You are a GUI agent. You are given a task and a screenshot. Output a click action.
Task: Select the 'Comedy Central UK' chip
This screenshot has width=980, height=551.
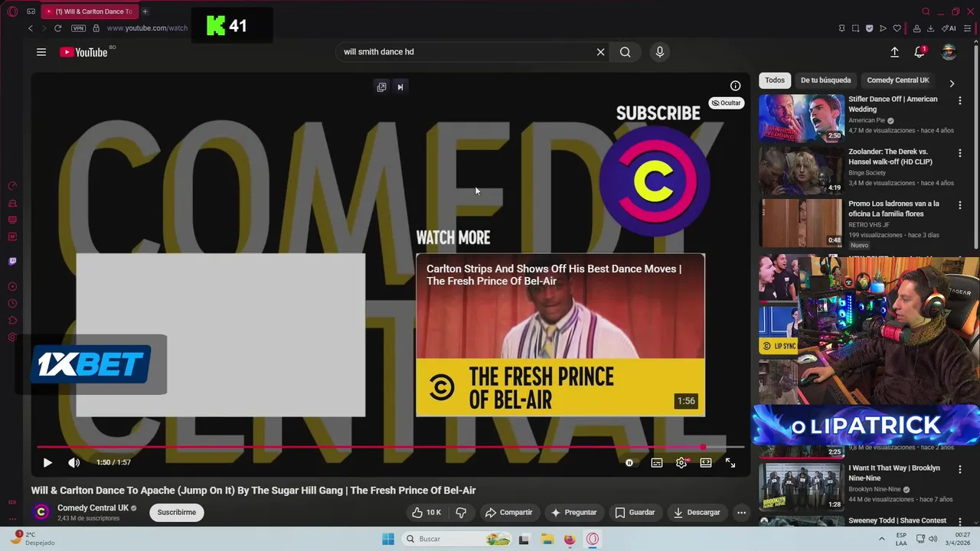click(898, 80)
